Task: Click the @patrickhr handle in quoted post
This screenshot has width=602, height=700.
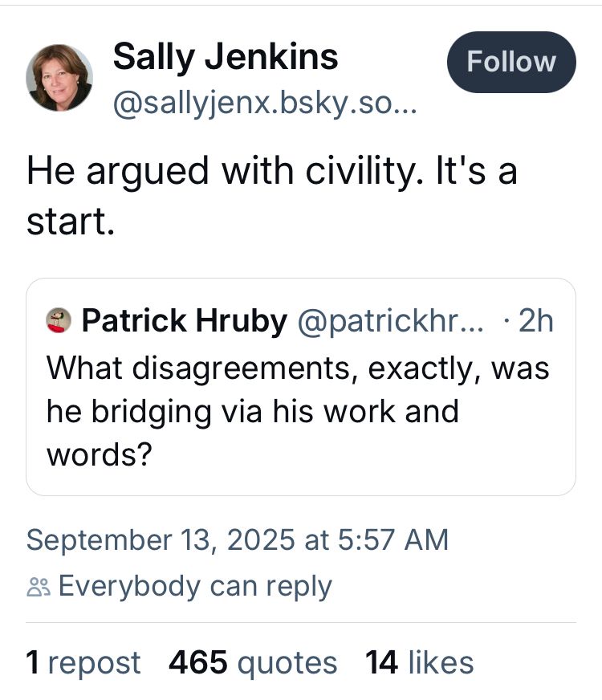Action: coord(391,322)
